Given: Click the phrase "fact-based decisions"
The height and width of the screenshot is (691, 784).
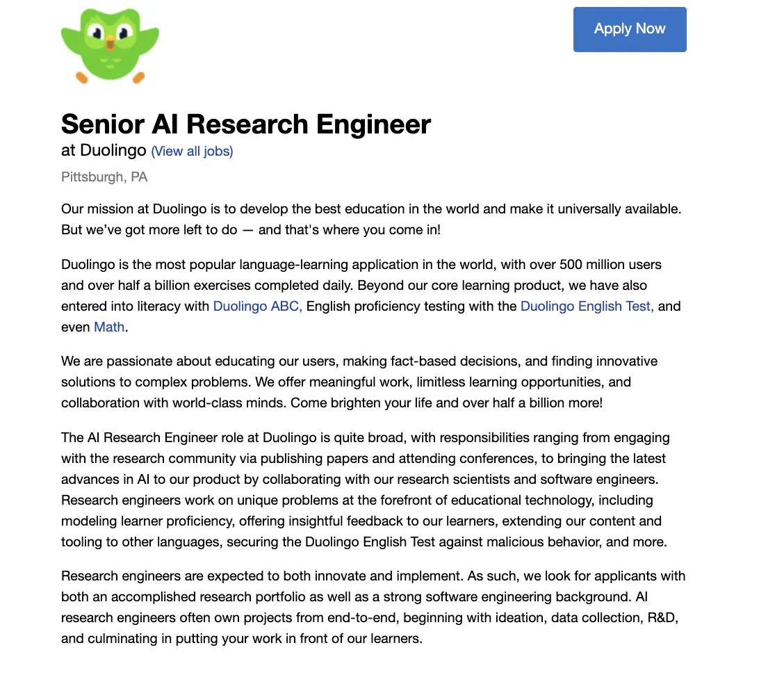Looking at the screenshot, I should pyautogui.click(x=455, y=361).
